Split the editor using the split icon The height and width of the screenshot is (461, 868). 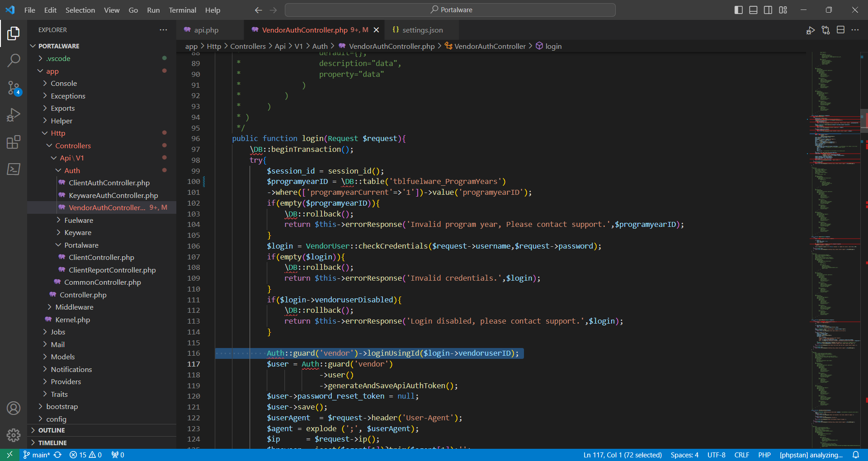click(841, 30)
